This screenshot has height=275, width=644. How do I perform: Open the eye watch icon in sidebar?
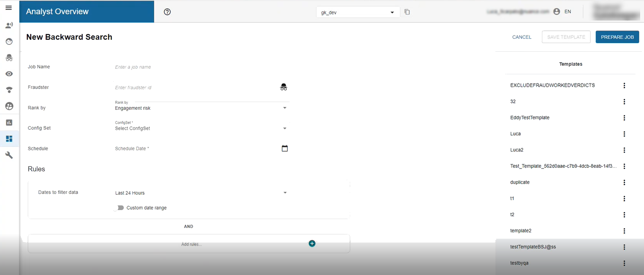tap(9, 74)
